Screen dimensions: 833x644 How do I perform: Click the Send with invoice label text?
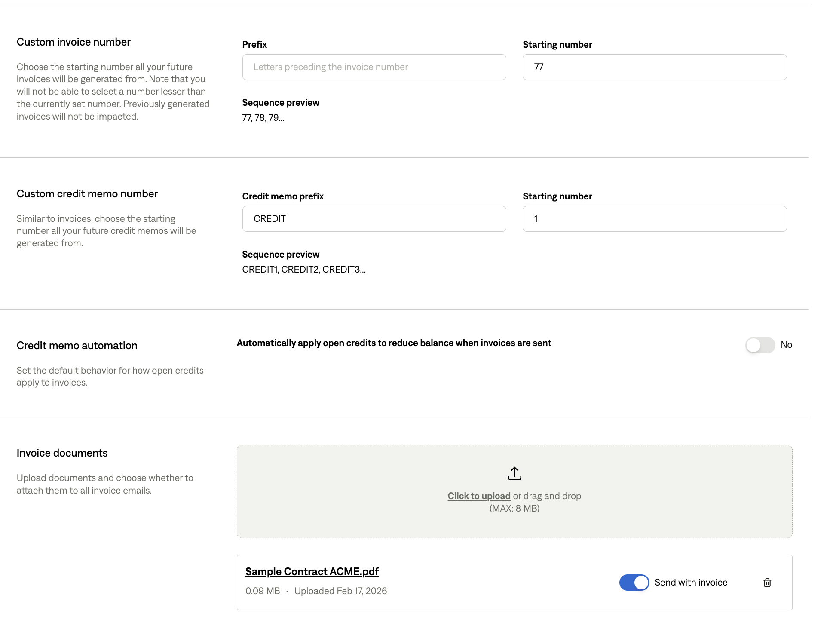point(691,583)
